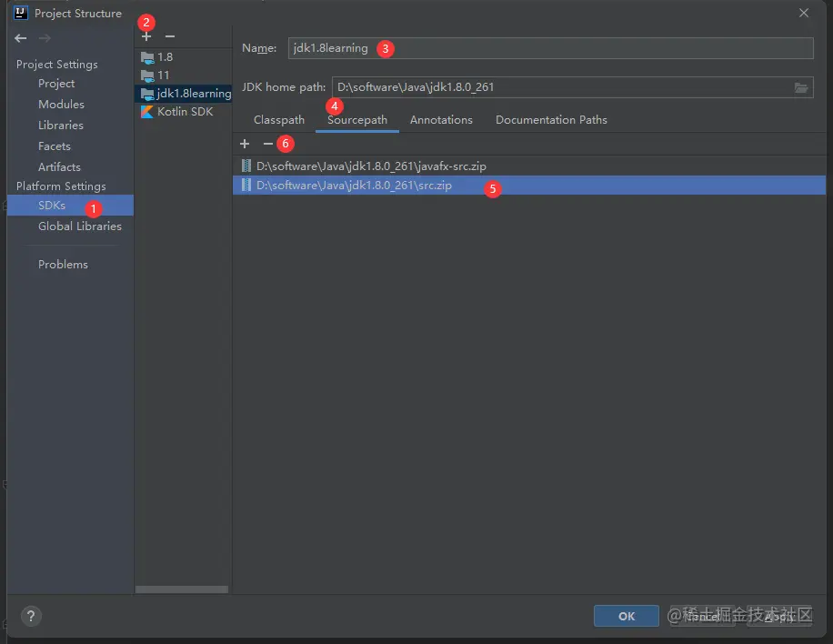The height and width of the screenshot is (644, 833).
Task: Click the IntelliJ logo in title bar
Action: pyautogui.click(x=20, y=13)
